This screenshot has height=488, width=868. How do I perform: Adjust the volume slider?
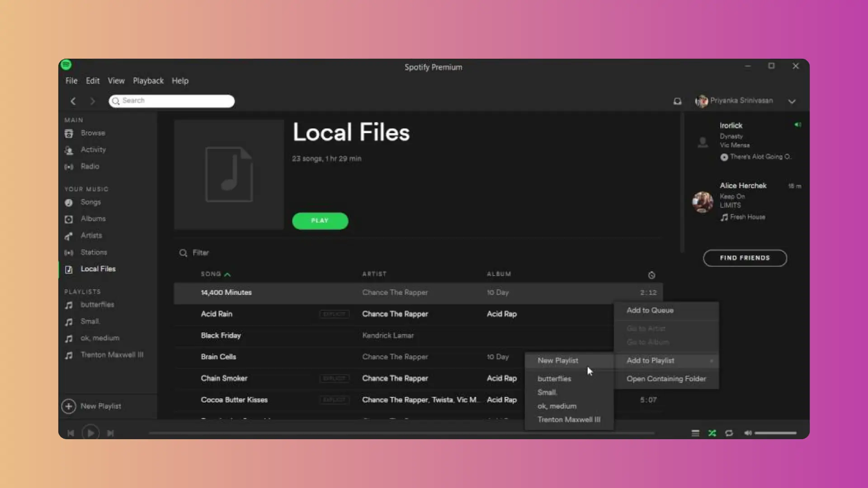coord(775,433)
